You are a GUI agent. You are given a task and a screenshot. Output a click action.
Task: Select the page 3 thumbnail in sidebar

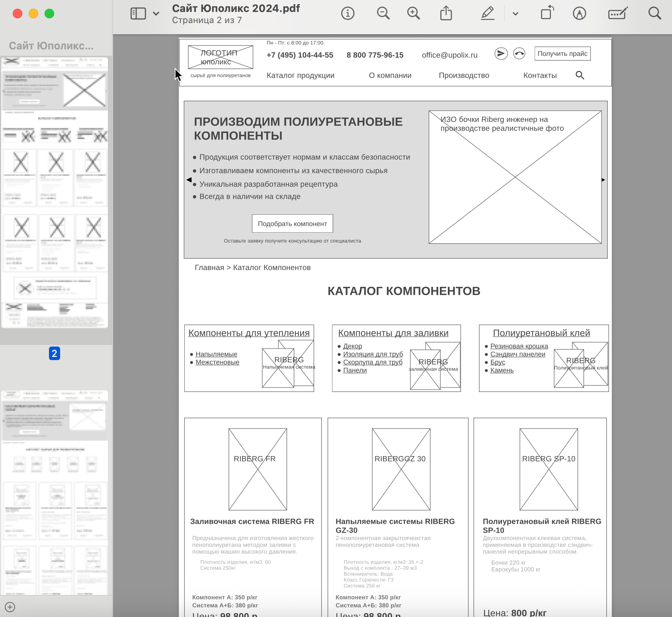(55, 493)
